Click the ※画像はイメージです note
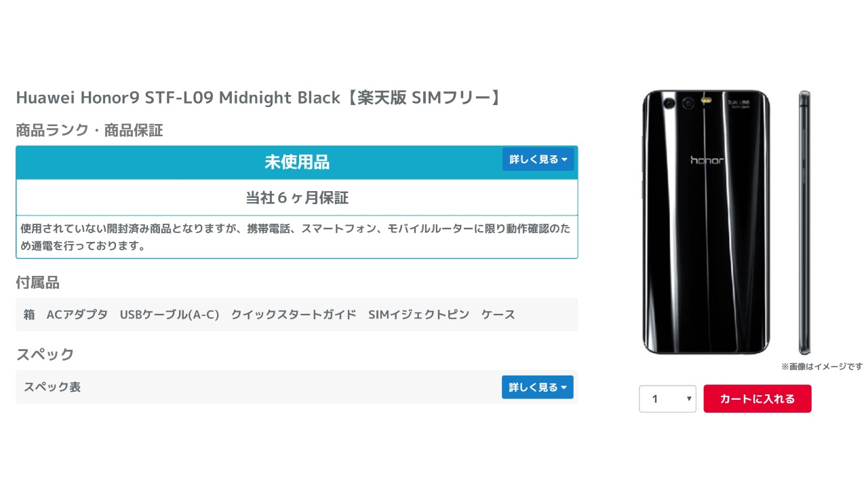 point(821,367)
